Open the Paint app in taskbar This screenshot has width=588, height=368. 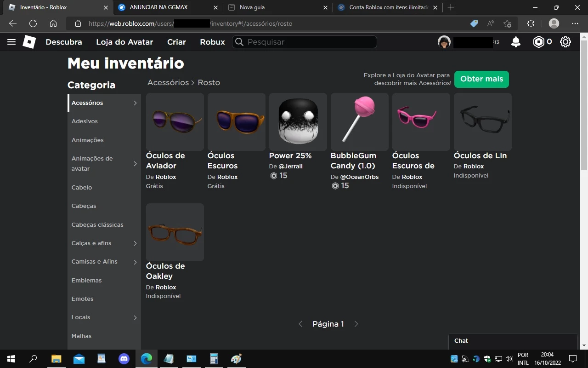point(236,359)
